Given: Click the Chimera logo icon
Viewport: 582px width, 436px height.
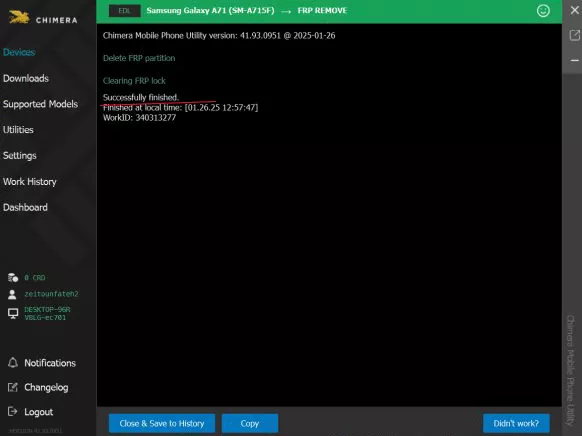Looking at the screenshot, I should tap(19, 17).
